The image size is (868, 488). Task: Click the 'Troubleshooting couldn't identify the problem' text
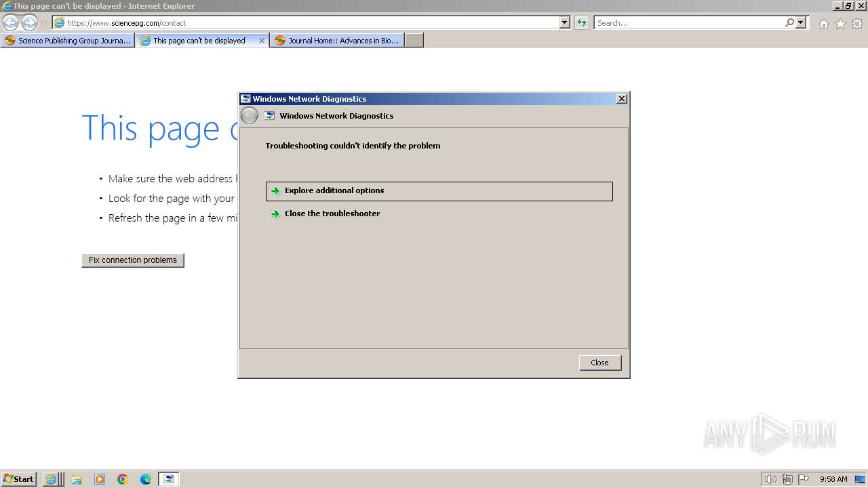[x=353, y=146]
